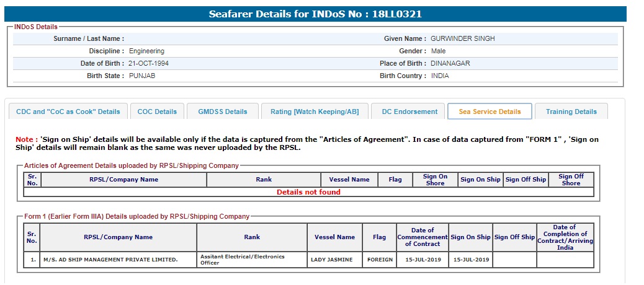Screen dimensions: 644x285
Task: Click the Place of Birth value DINANAGAR
Action: (450, 64)
